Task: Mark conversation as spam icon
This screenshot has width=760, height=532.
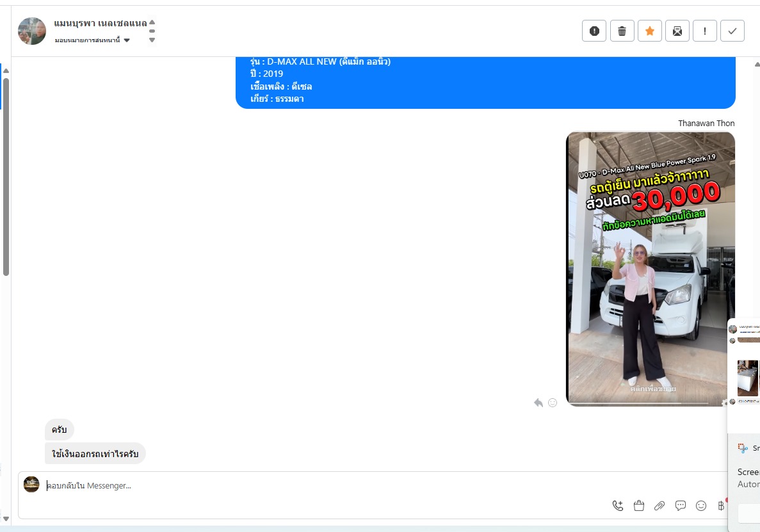Action: tap(594, 31)
